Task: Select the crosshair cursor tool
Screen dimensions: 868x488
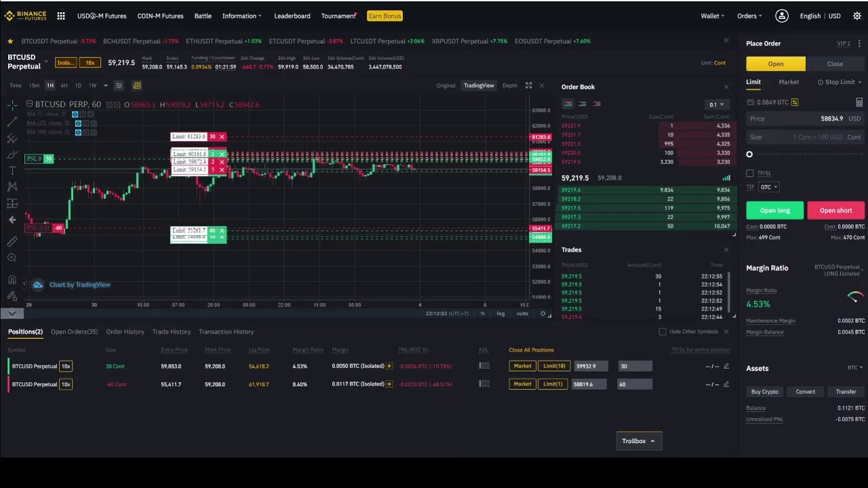Action: point(12,105)
